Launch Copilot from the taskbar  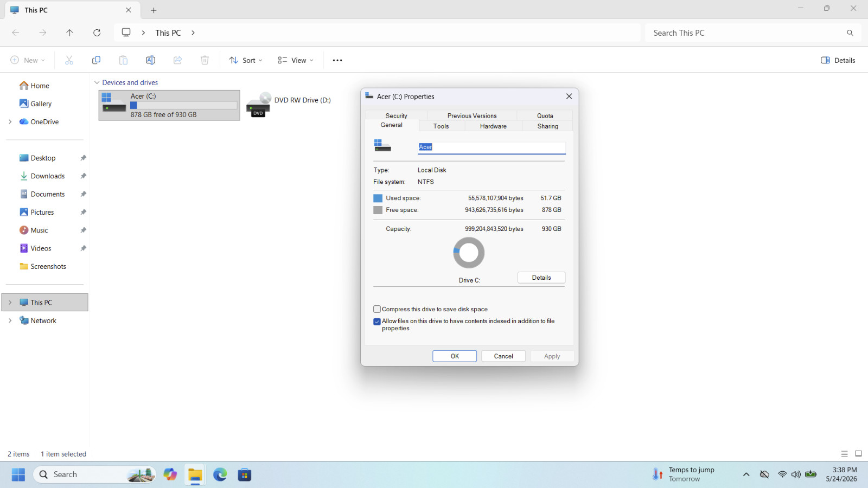pos(170,474)
